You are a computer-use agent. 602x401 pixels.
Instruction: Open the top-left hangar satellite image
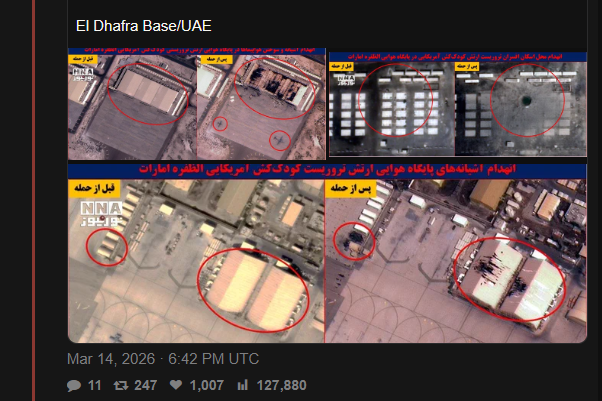point(197,104)
